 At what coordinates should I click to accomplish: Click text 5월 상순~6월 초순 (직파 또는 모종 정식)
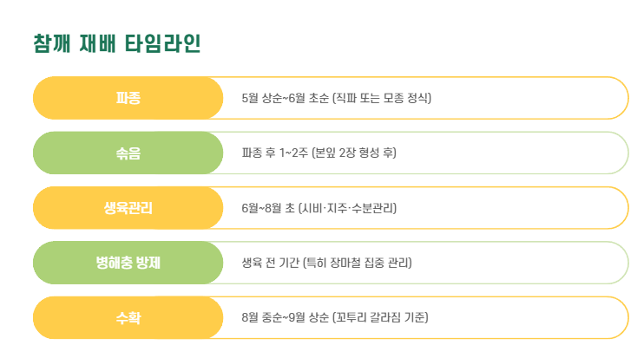click(337, 98)
